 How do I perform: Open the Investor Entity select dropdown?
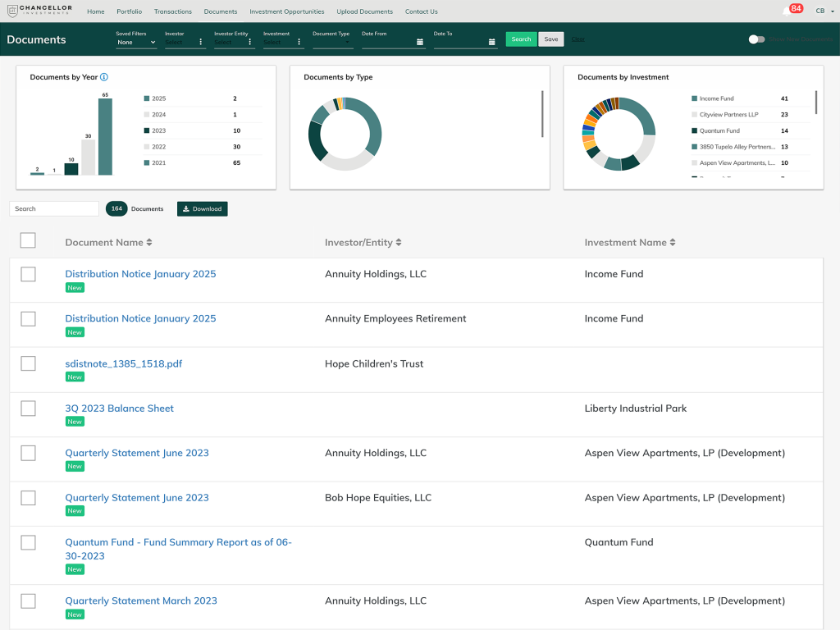230,43
